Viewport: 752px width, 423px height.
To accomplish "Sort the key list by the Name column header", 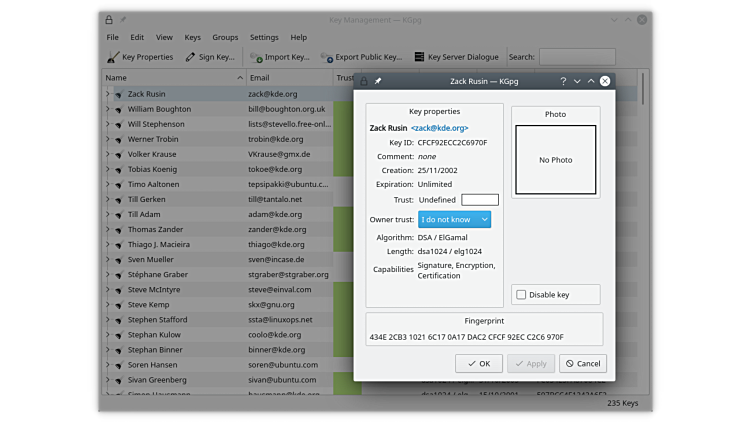I will click(170, 77).
